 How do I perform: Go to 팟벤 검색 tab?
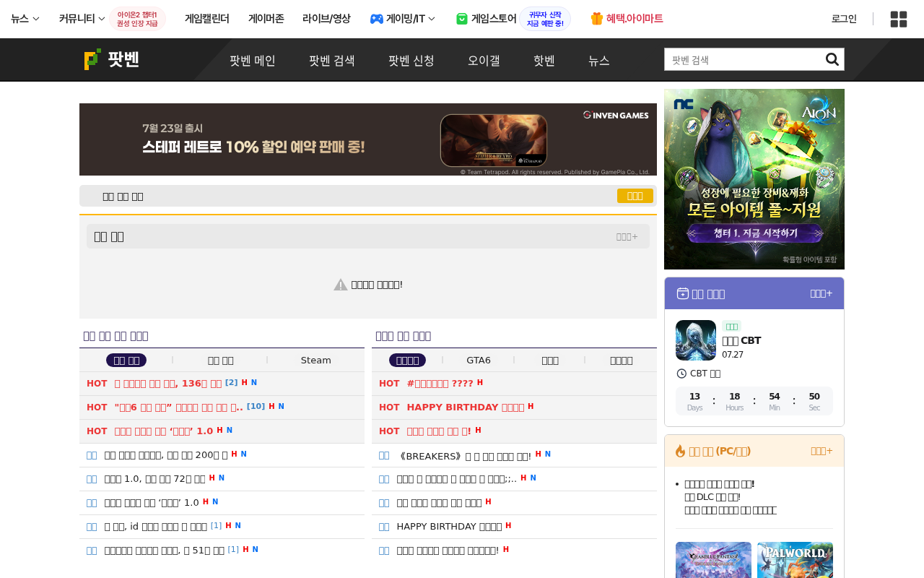coord(332,61)
